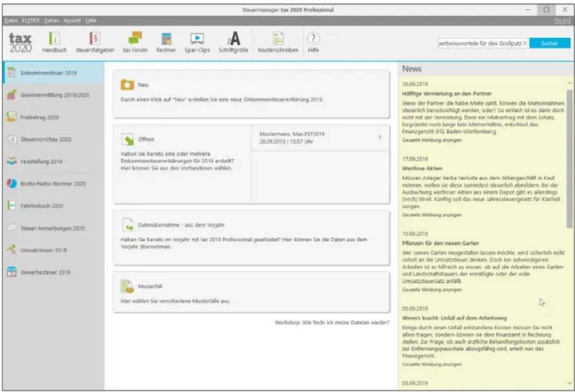Click headline Hälftige Vermietung an den Partner
The height and width of the screenshot is (392, 575).
(x=447, y=94)
